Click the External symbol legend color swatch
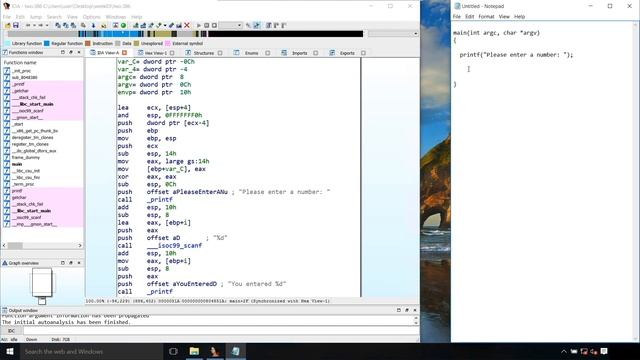Screen dimensions: 640x360 [168, 43]
